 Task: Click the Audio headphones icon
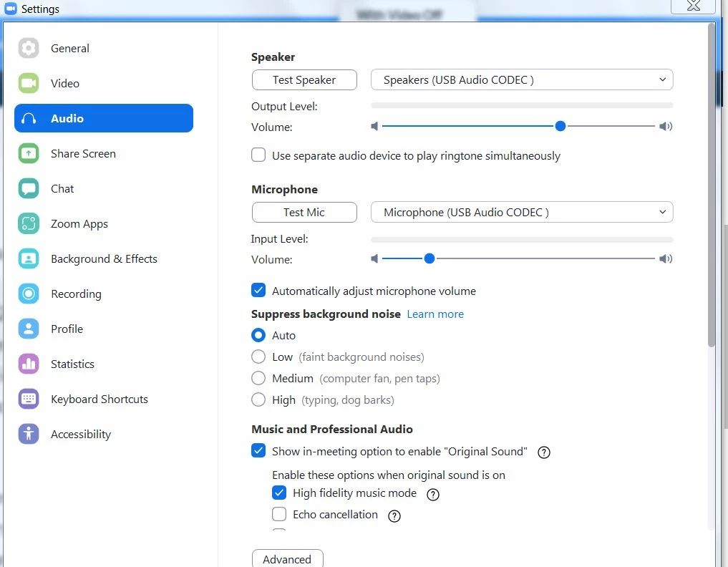(29, 118)
